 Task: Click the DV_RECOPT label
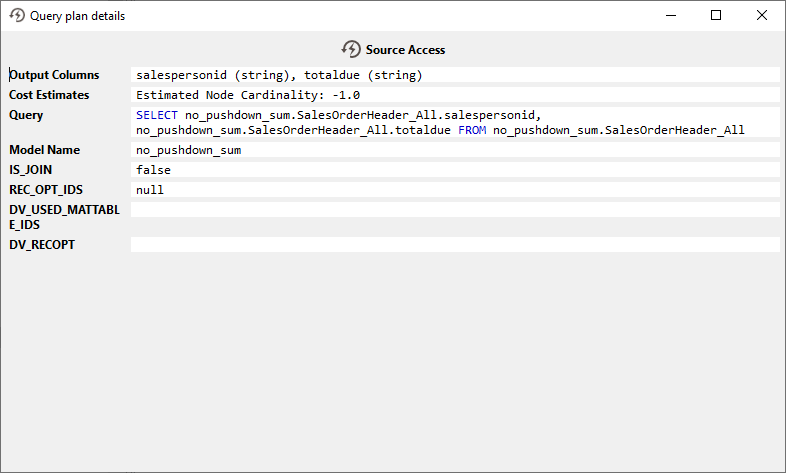42,245
